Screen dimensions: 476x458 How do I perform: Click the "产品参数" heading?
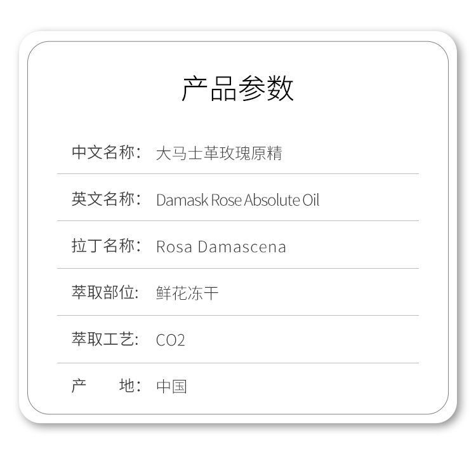237,88
